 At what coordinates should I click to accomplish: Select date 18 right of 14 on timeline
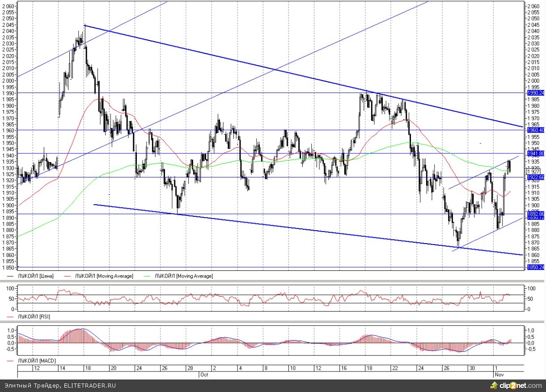88,368
